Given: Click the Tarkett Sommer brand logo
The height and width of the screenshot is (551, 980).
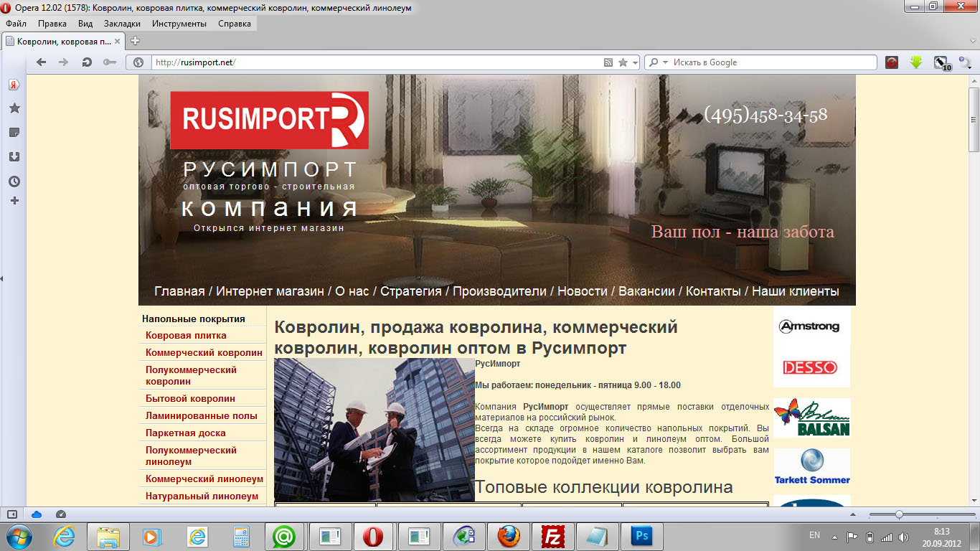Looking at the screenshot, I should (811, 467).
